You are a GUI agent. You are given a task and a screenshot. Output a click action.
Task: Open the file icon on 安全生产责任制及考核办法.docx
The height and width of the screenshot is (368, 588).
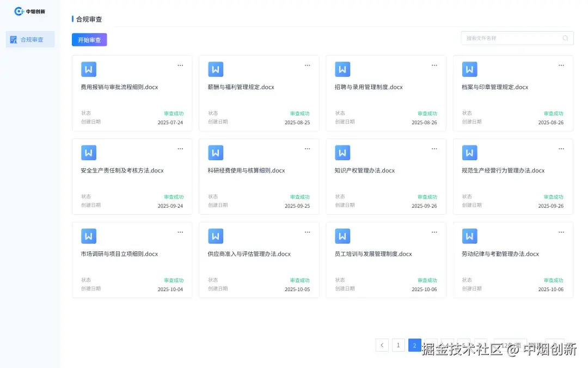(x=89, y=153)
